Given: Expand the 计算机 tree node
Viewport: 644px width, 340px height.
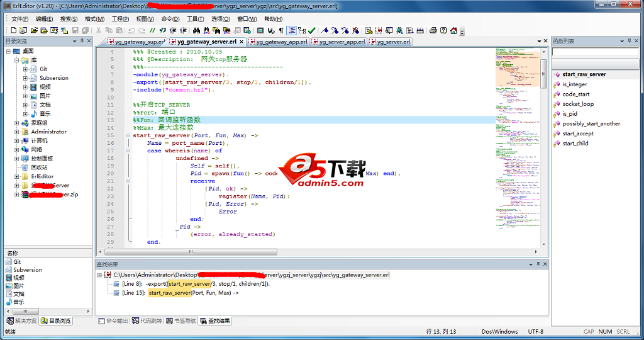Looking at the screenshot, I should point(17,140).
